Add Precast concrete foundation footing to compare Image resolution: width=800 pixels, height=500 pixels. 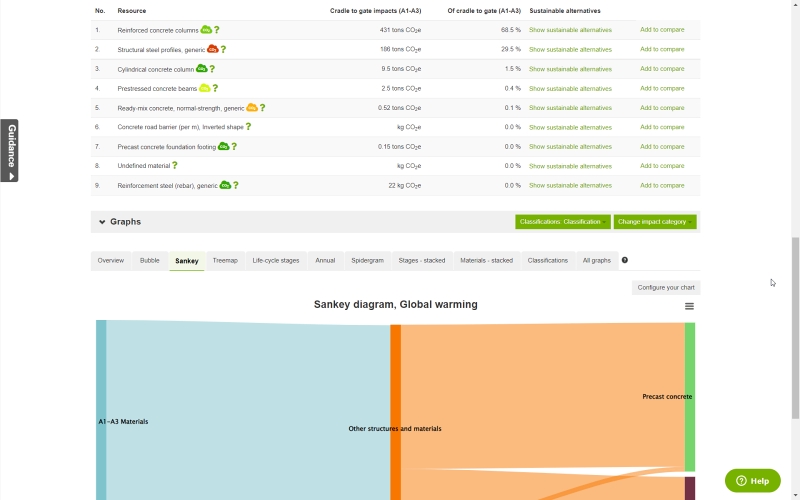(662, 146)
